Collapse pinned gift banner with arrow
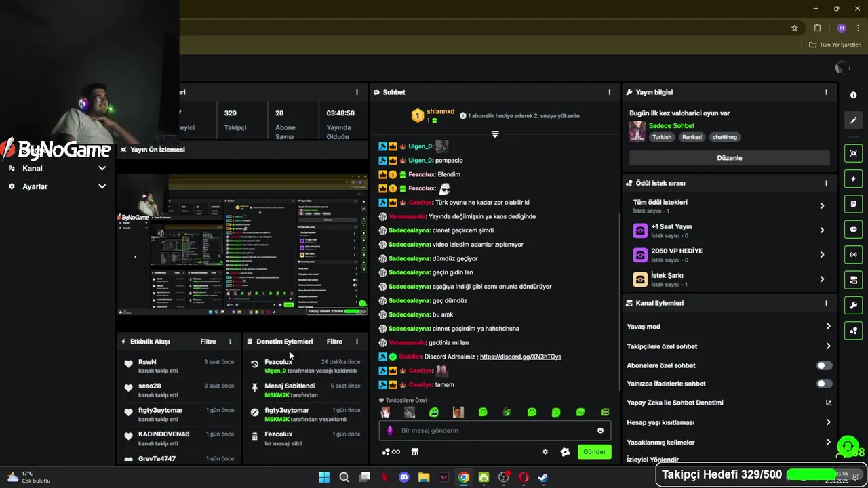Viewport: 868px width, 488px height. [495, 134]
